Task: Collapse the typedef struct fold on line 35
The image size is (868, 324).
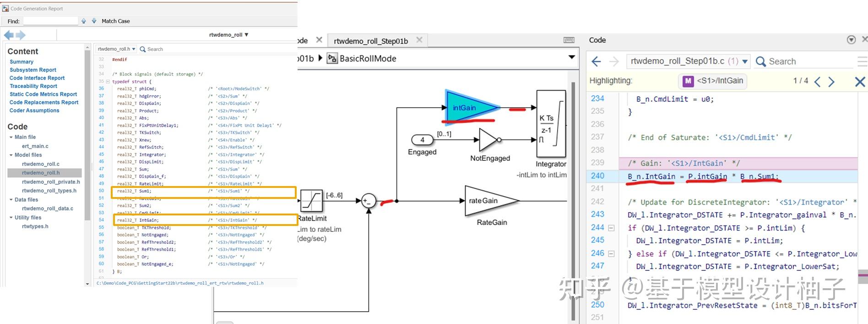Action: point(108,82)
